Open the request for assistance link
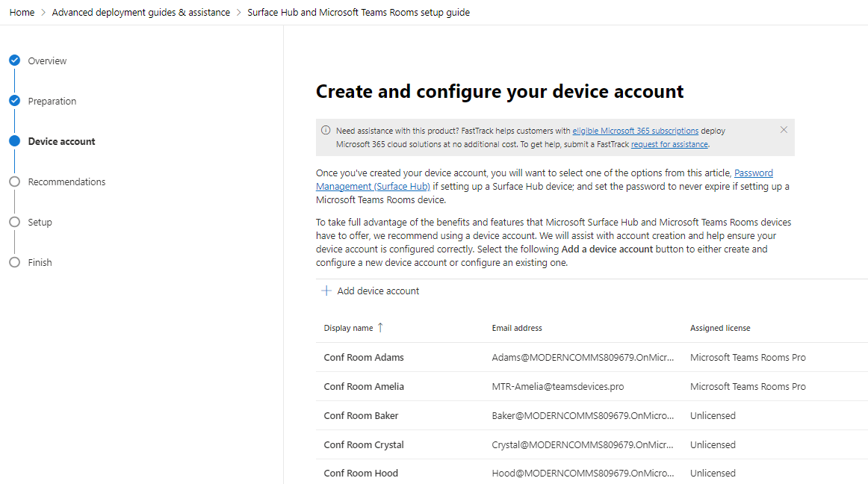Viewport: 868px width, 484px height. click(x=669, y=144)
